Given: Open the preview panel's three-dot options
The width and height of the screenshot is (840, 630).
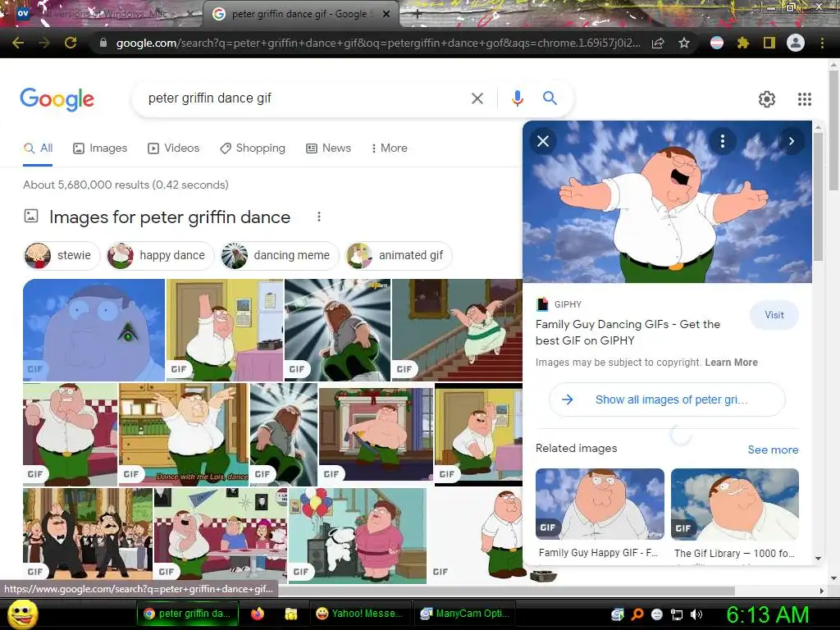Looking at the screenshot, I should click(723, 141).
